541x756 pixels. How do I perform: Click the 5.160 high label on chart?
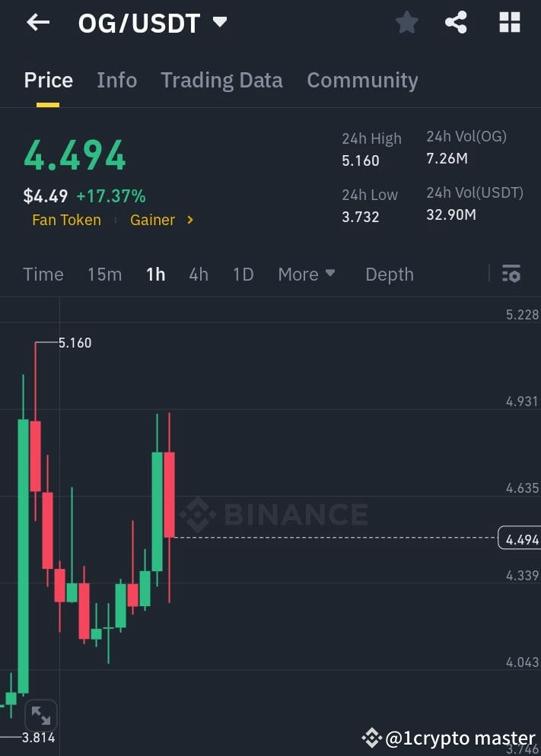point(75,343)
